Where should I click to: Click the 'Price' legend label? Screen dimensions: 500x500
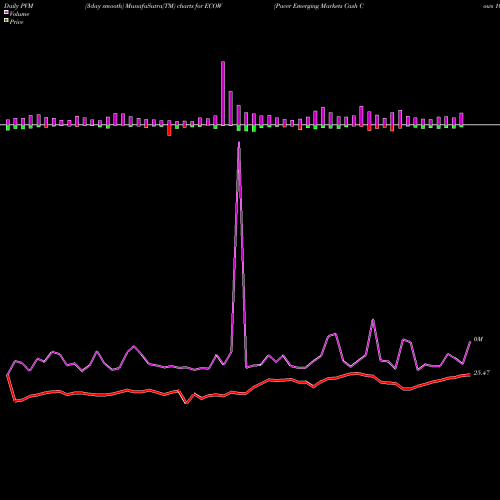tap(16, 22)
